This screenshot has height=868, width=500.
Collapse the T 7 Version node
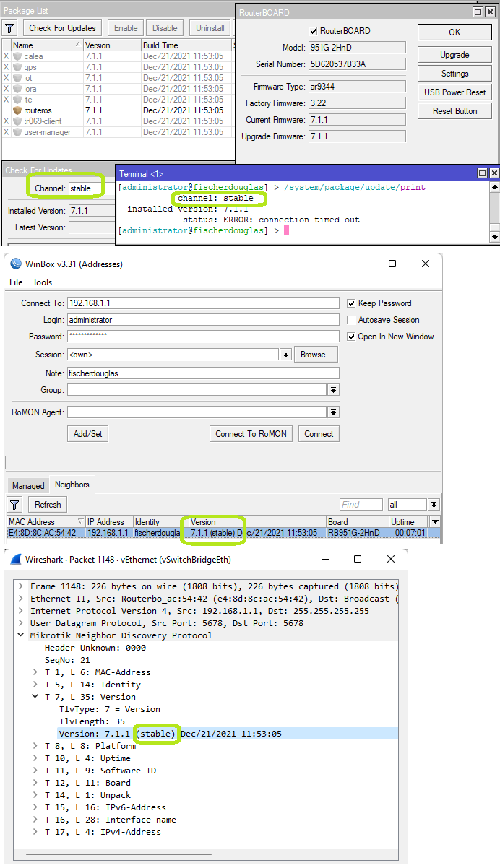36,697
